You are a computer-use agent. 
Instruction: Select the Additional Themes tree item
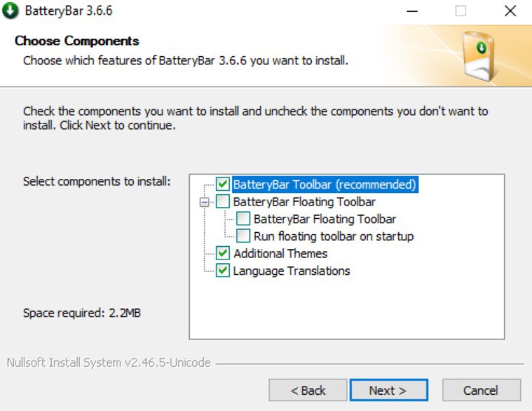(280, 254)
